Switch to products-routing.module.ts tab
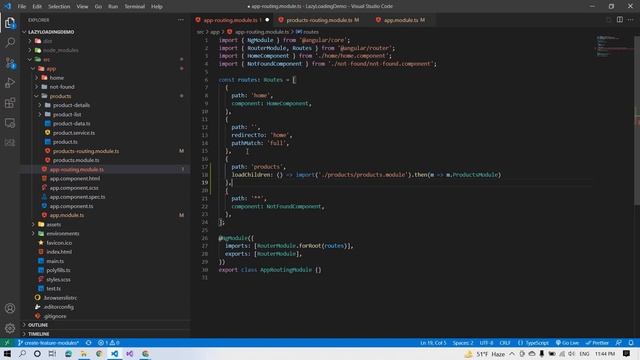The image size is (640, 360). click(x=318, y=20)
